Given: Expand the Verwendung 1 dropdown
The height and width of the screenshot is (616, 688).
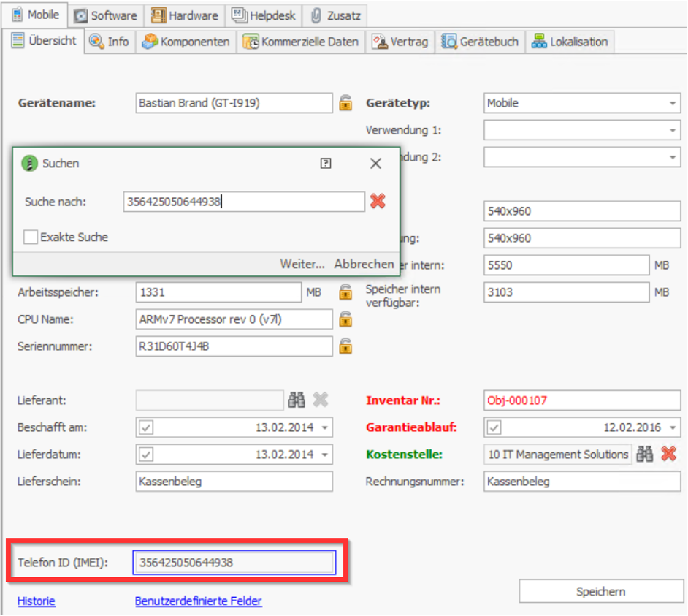Looking at the screenshot, I should point(673,130).
